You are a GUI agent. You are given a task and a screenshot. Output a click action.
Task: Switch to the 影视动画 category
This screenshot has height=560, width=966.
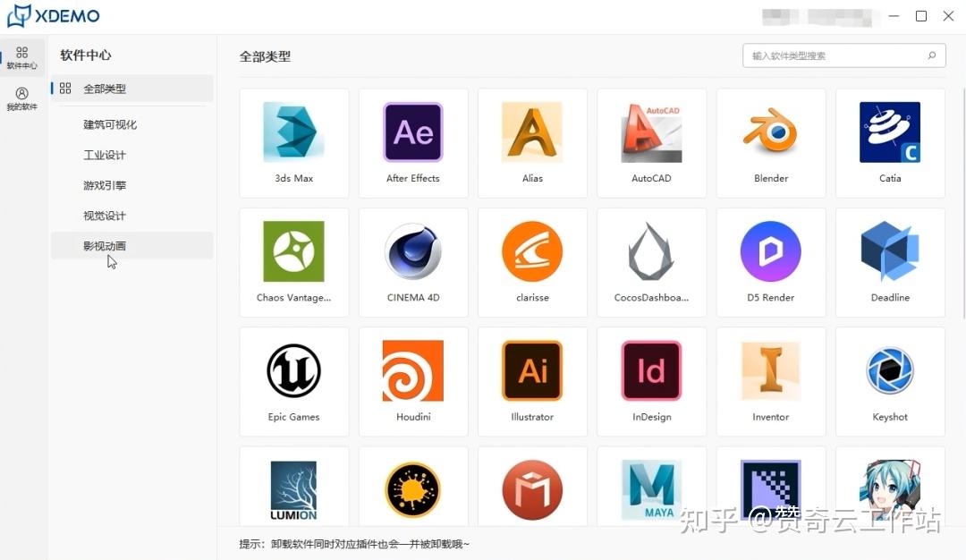pos(105,245)
